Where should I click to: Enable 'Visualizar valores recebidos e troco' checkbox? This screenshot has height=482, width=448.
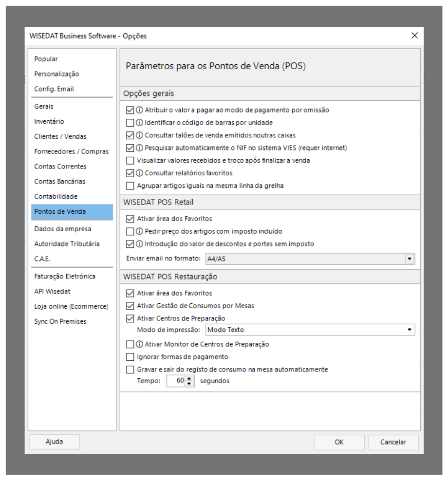tap(130, 161)
